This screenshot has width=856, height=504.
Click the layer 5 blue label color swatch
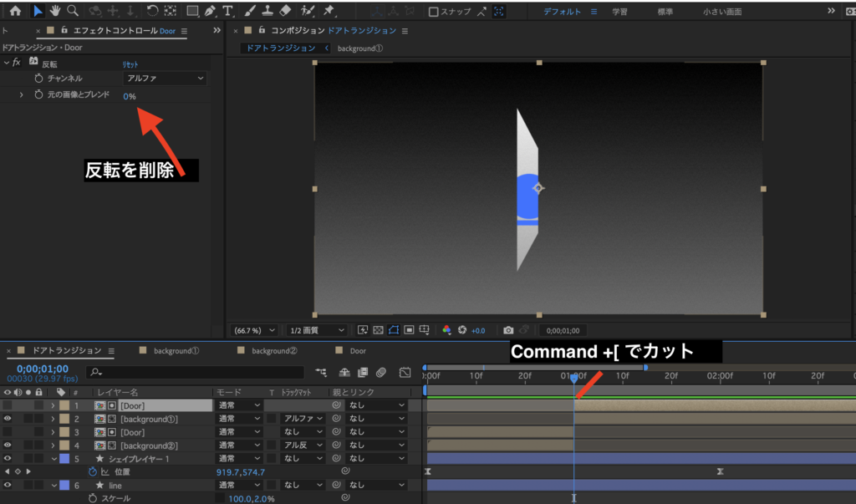coord(64,458)
